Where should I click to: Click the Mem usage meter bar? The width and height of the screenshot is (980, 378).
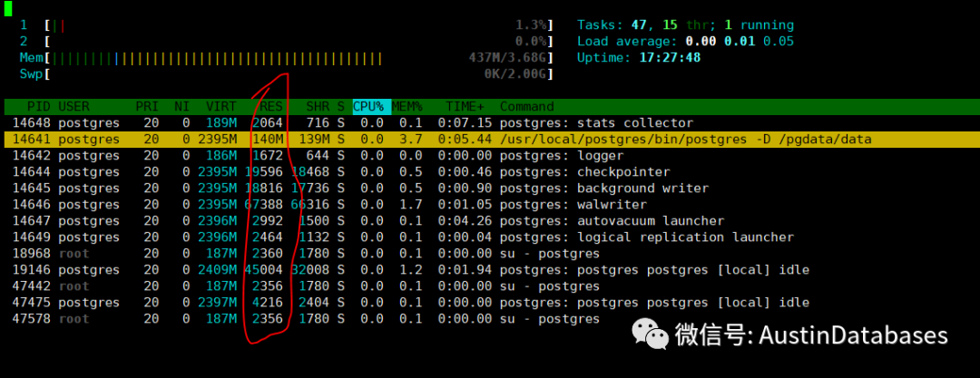click(x=299, y=58)
